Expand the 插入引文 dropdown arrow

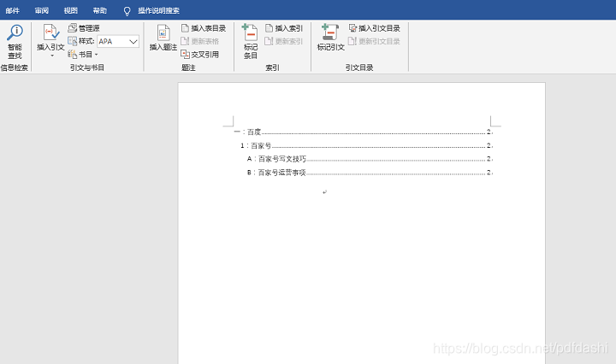coord(52,56)
